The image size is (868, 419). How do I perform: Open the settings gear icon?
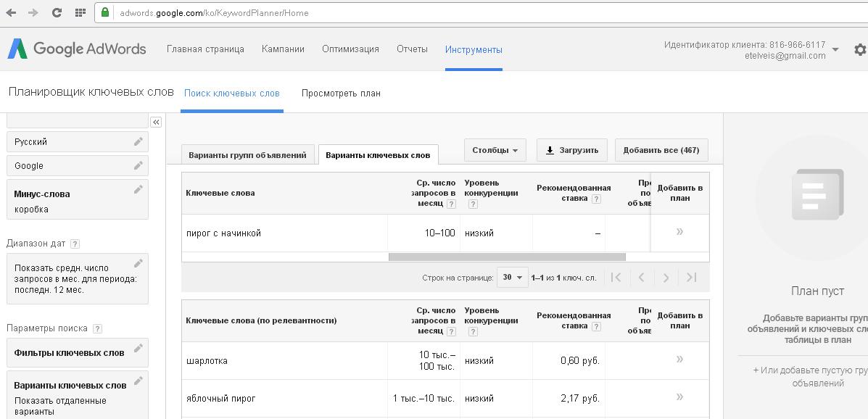860,50
